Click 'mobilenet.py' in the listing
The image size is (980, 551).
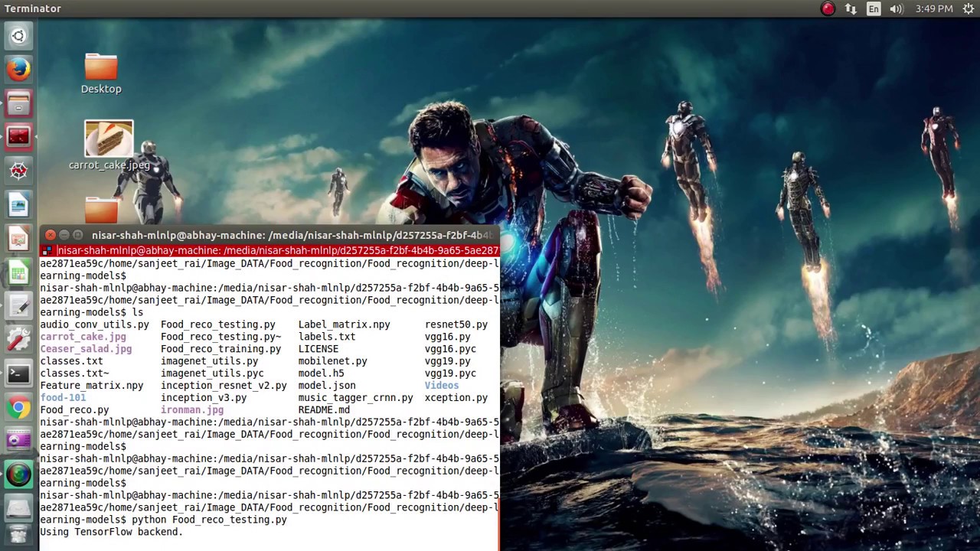[x=332, y=361]
